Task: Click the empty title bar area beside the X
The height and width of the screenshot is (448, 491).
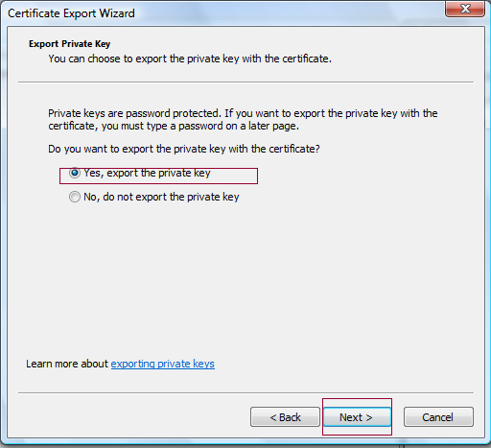Action: pyautogui.click(x=288, y=12)
